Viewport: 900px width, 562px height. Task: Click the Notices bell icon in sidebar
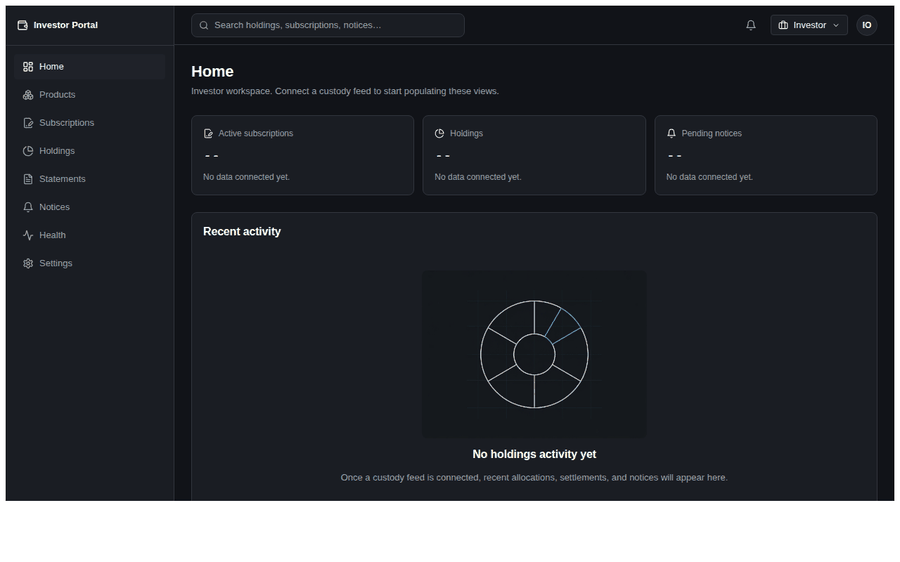[x=28, y=207]
